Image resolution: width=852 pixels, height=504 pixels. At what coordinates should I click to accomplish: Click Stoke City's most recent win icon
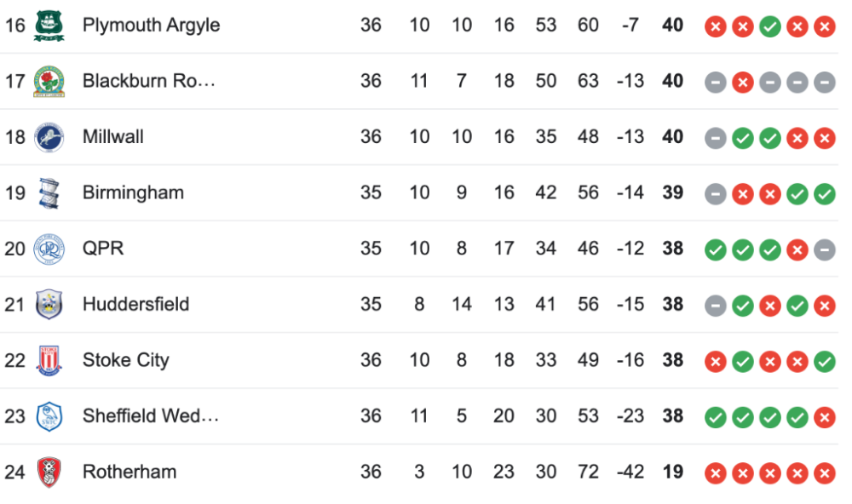pos(824,361)
